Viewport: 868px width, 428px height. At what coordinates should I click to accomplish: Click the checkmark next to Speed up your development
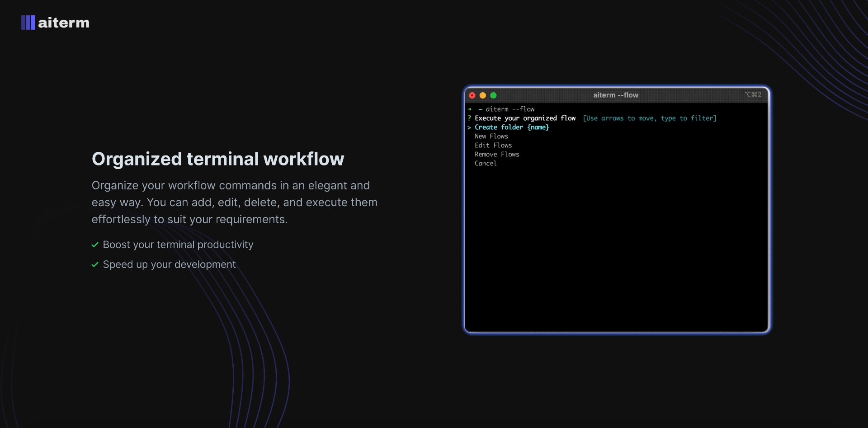pos(94,265)
